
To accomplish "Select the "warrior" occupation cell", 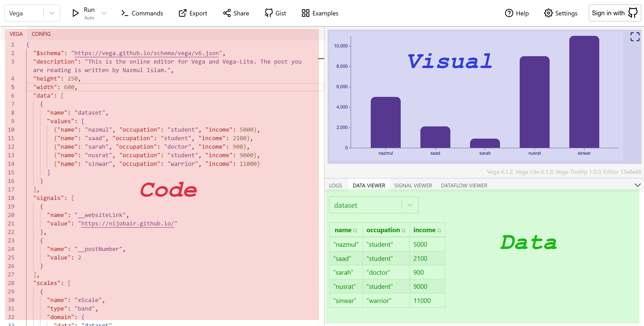I will click(386, 300).
